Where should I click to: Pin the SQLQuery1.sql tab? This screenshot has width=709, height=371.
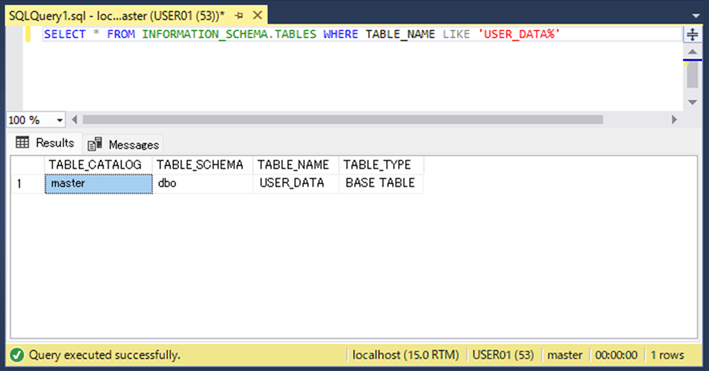239,16
